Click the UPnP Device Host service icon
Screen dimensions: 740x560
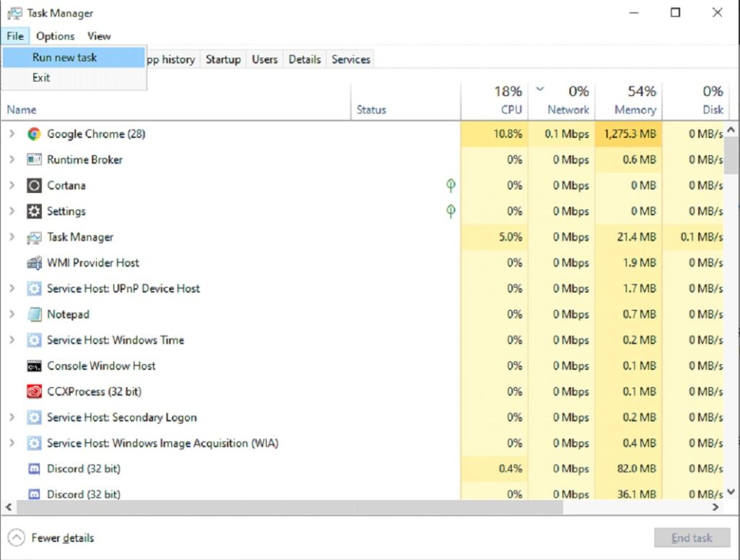(x=34, y=288)
